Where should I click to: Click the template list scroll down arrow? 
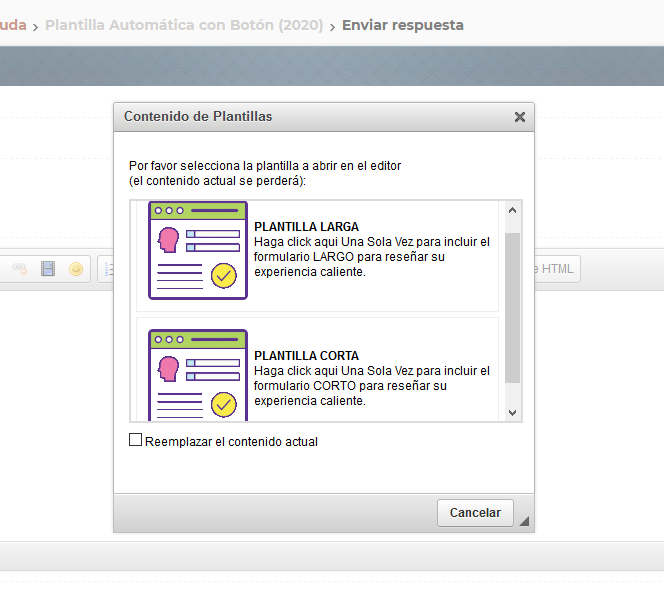(x=513, y=412)
